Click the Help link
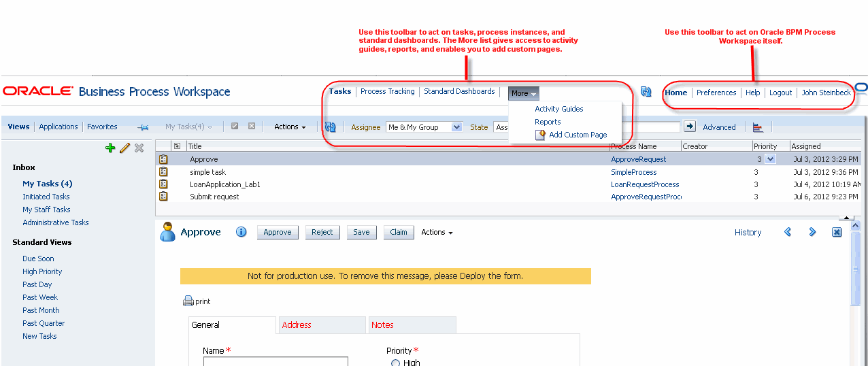Image resolution: width=868 pixels, height=366 pixels. point(752,93)
